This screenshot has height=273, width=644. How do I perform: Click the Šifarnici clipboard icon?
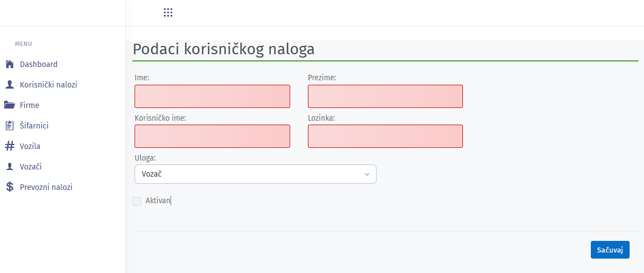click(x=9, y=126)
